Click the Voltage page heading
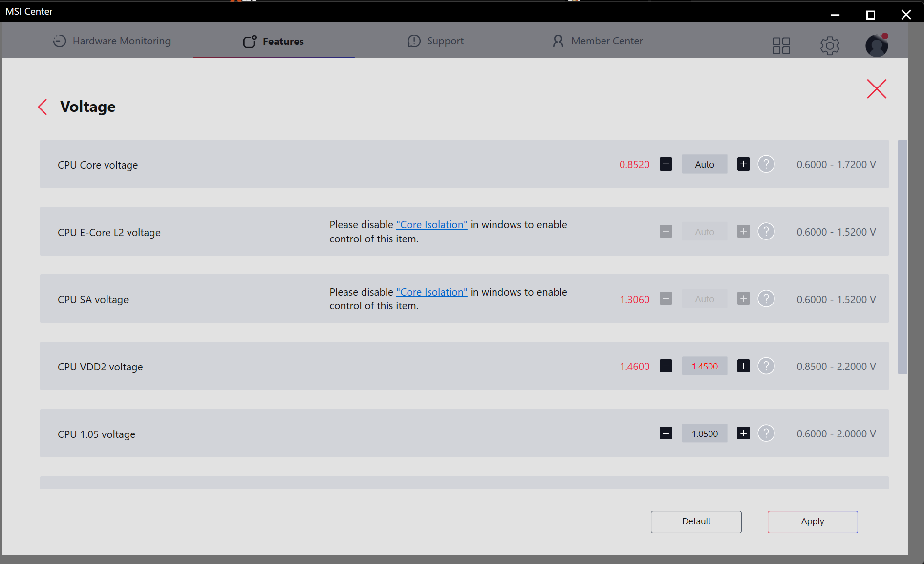The height and width of the screenshot is (564, 924). 87,107
